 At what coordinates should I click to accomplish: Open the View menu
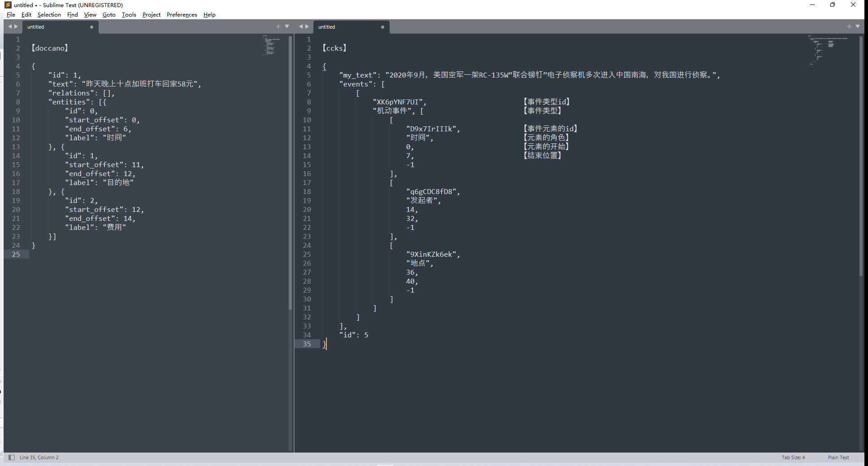click(90, 15)
